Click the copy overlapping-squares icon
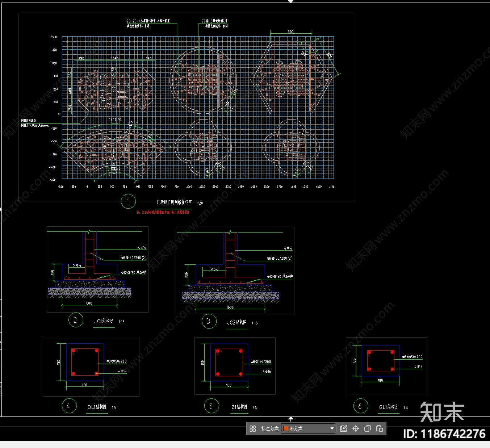Viewport: 490px width, 448px height. click(x=367, y=428)
